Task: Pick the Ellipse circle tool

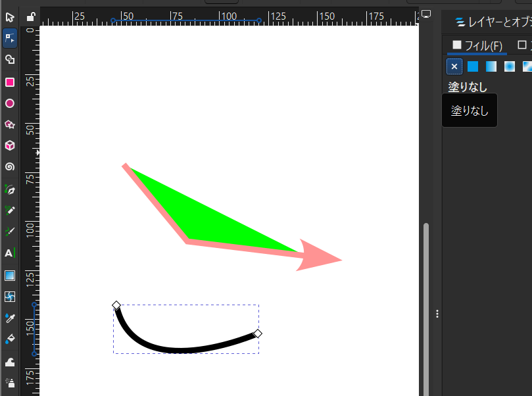Action: pyautogui.click(x=10, y=103)
